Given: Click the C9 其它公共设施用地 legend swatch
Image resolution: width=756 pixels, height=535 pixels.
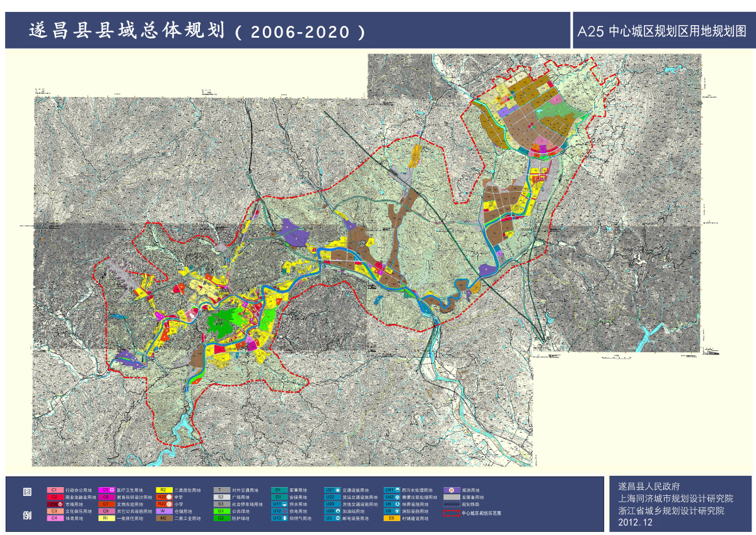Looking at the screenshot, I should click(x=106, y=512).
